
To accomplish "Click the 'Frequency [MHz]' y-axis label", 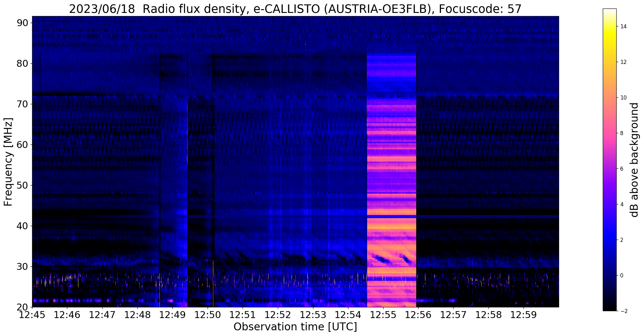I will (8, 162).
